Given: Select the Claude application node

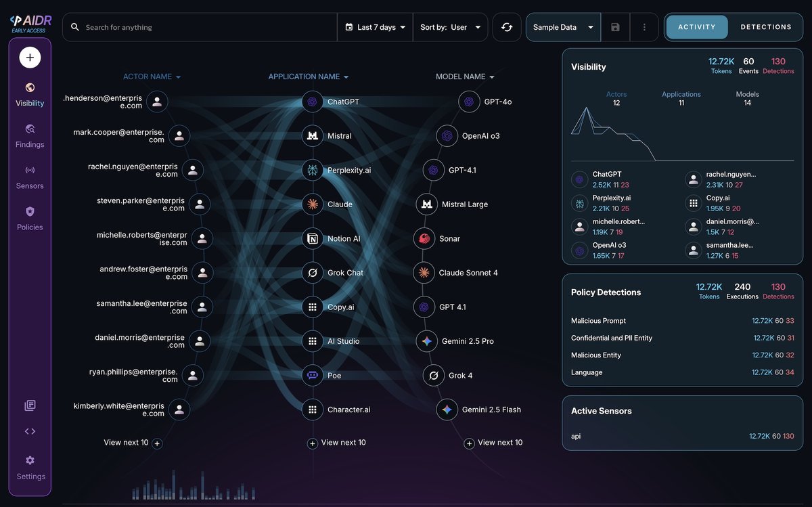Looking at the screenshot, I should (x=313, y=204).
